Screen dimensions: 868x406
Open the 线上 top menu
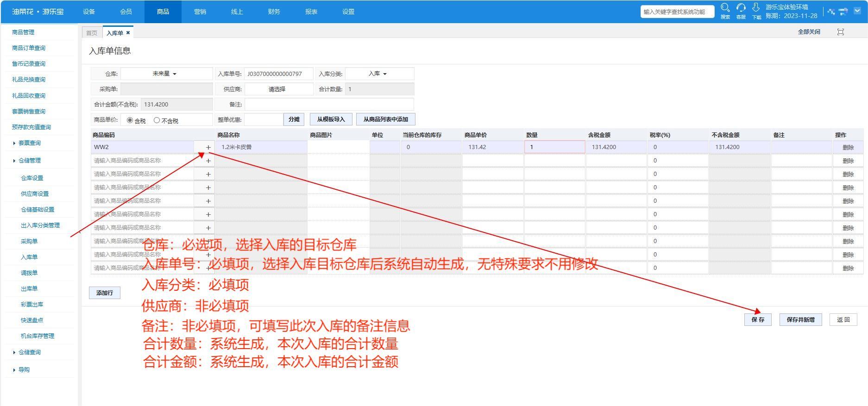coord(237,12)
